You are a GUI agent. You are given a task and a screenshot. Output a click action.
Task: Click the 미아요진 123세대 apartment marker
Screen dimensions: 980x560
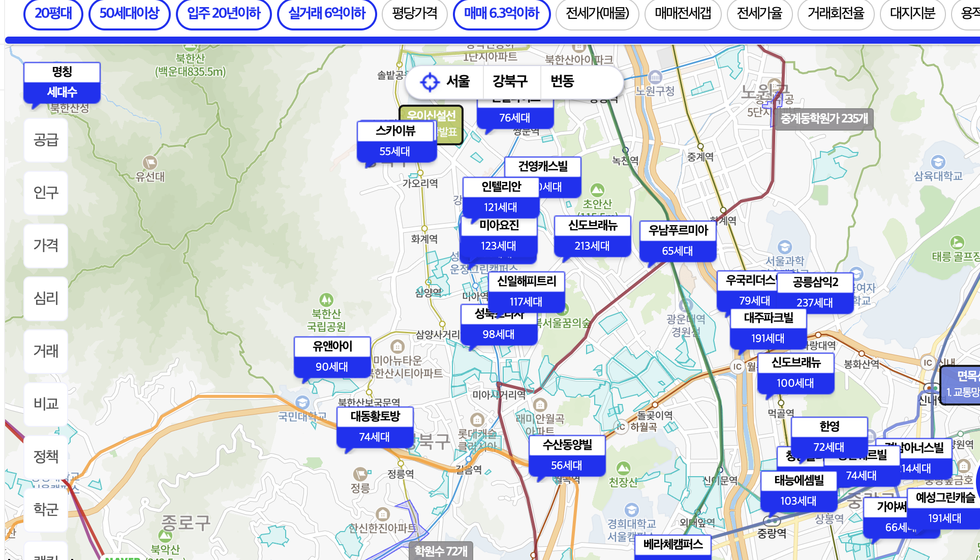tap(499, 236)
